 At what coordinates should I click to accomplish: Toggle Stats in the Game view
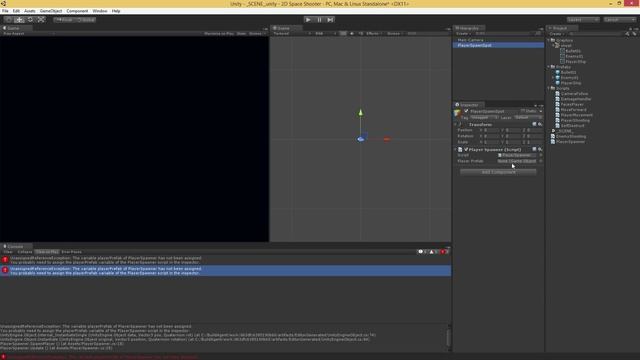coord(241,33)
